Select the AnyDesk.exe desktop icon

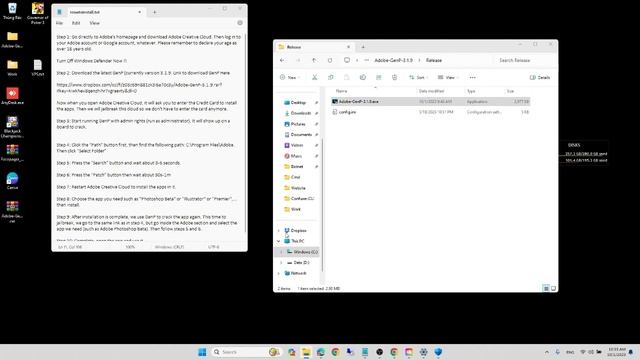point(12,96)
